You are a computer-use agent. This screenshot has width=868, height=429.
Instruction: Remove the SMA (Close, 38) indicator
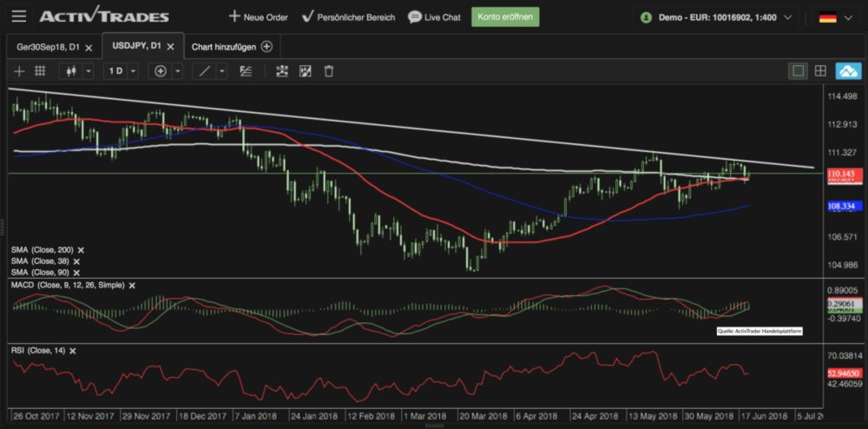76,261
